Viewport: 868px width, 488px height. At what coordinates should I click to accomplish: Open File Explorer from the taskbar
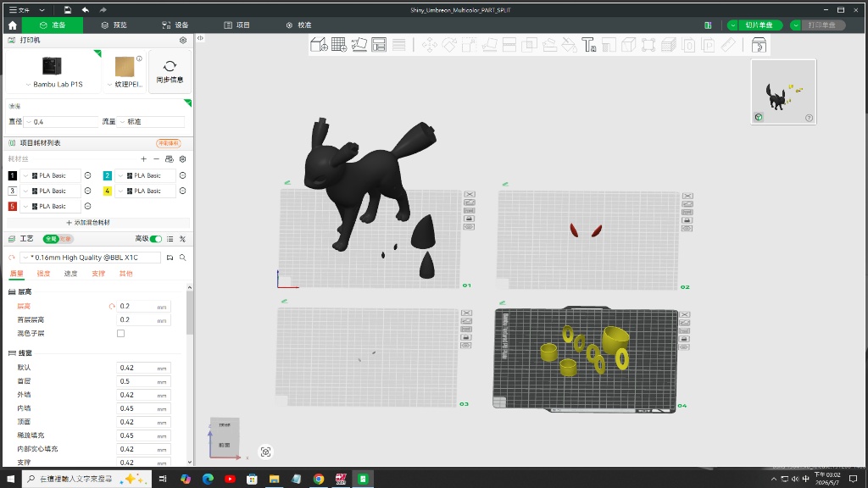pyautogui.click(x=274, y=479)
